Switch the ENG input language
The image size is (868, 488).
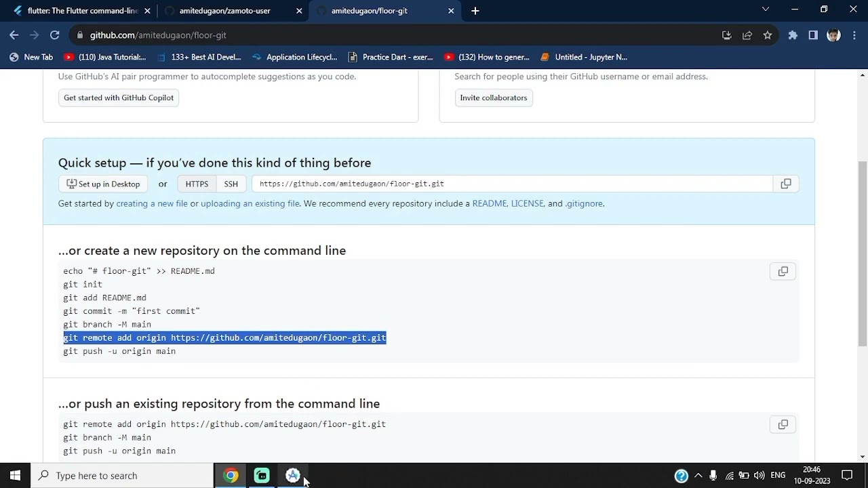click(x=778, y=476)
